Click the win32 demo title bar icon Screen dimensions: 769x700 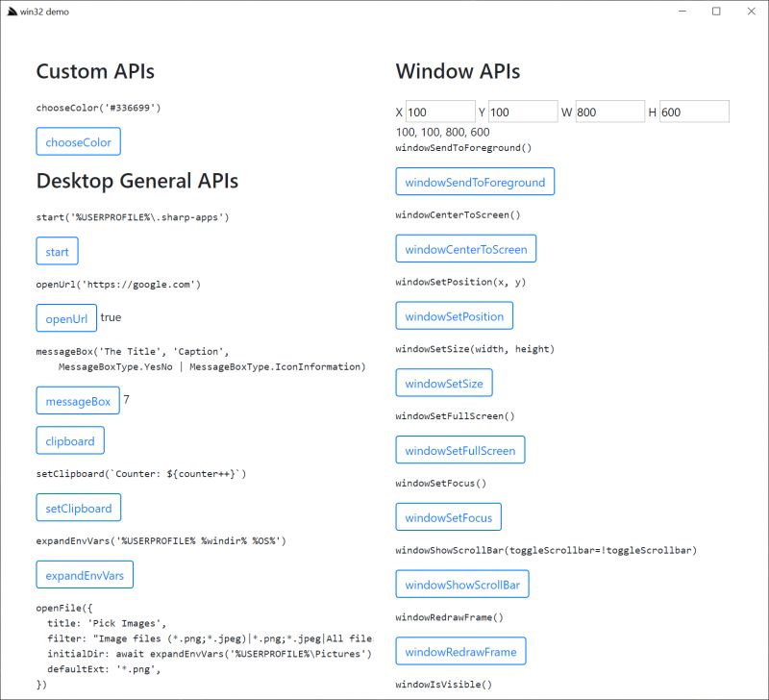tap(13, 12)
